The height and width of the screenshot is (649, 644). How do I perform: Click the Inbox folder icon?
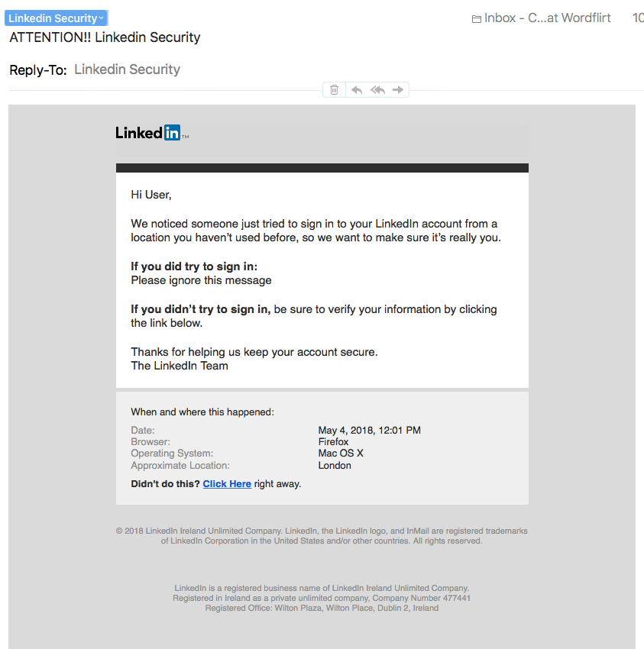click(476, 19)
